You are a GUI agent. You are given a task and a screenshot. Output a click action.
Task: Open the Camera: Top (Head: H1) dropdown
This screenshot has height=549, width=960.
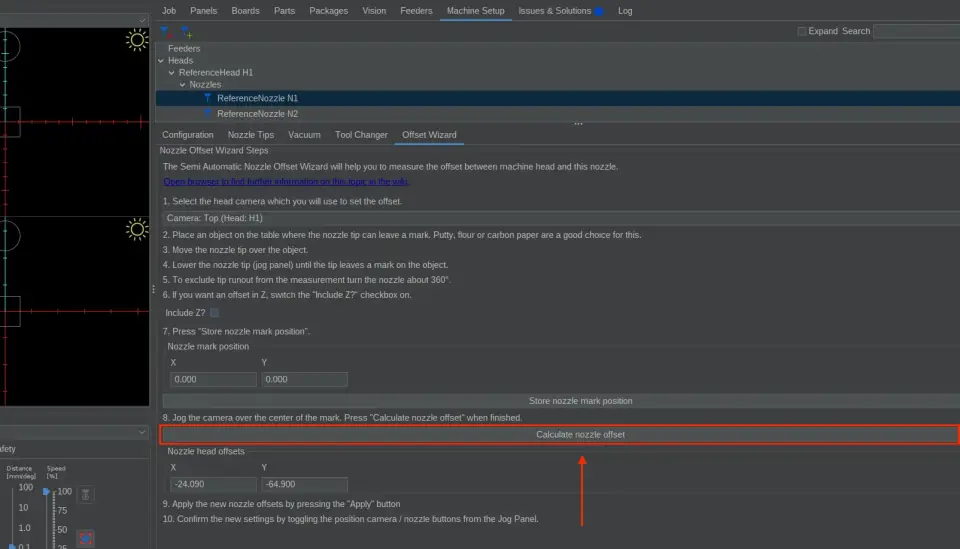click(559, 218)
